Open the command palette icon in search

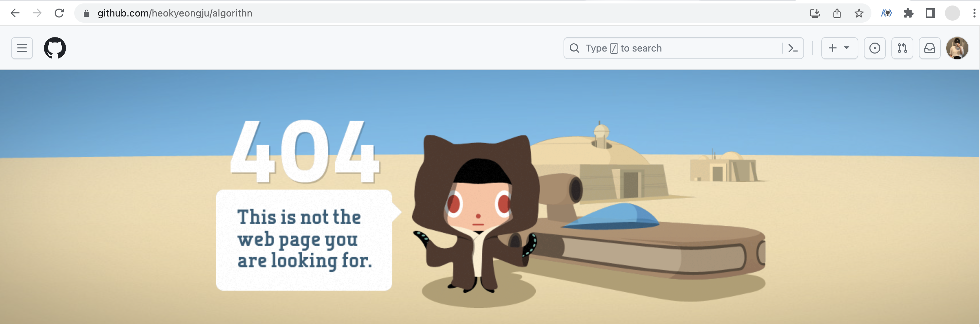[793, 48]
